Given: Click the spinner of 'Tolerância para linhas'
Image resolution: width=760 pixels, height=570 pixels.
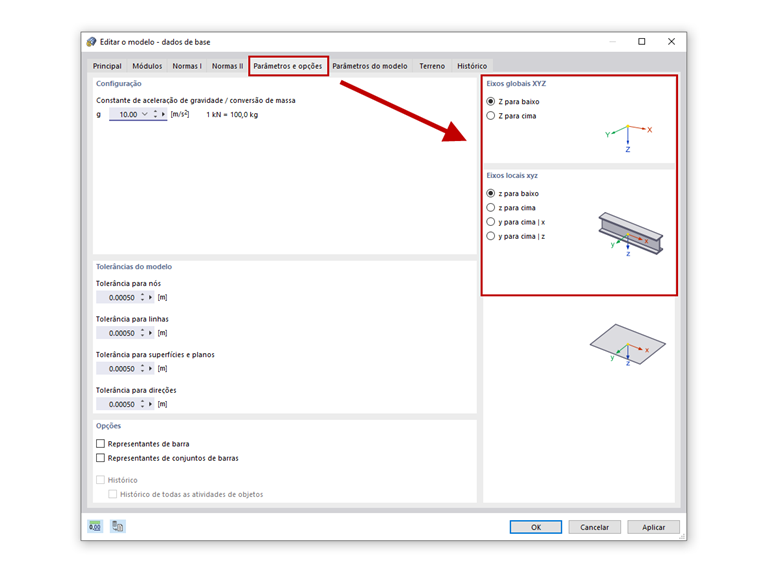Looking at the screenshot, I should click(x=142, y=332).
